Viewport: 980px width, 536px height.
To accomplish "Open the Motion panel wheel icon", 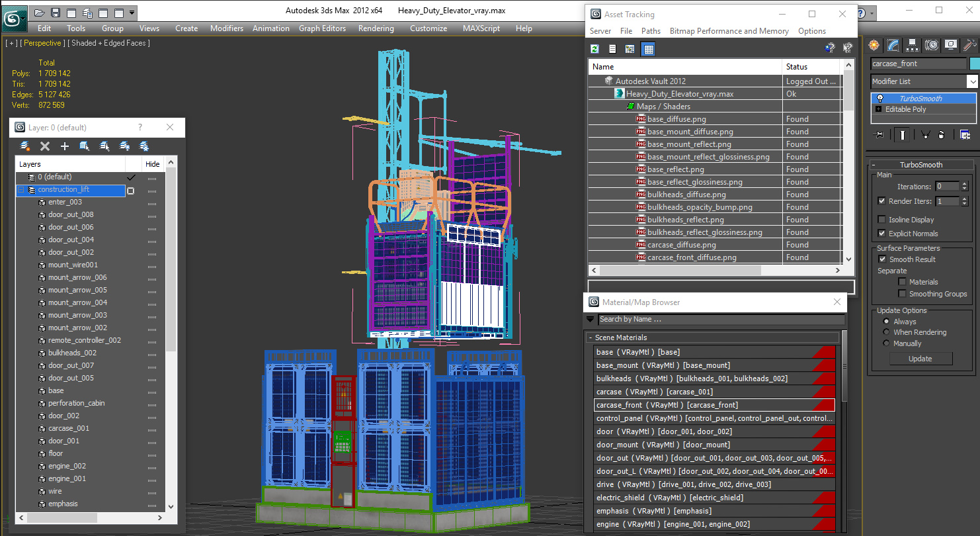I will point(932,45).
